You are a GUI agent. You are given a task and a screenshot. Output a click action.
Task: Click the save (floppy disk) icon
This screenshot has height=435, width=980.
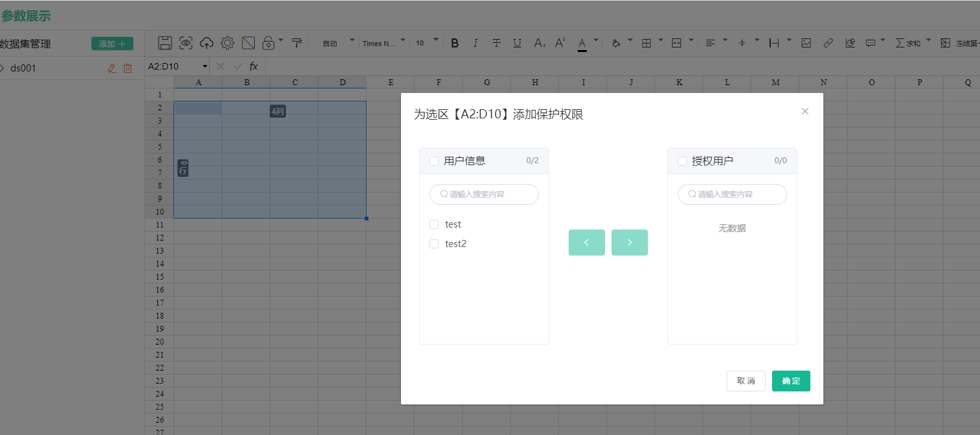click(x=165, y=43)
